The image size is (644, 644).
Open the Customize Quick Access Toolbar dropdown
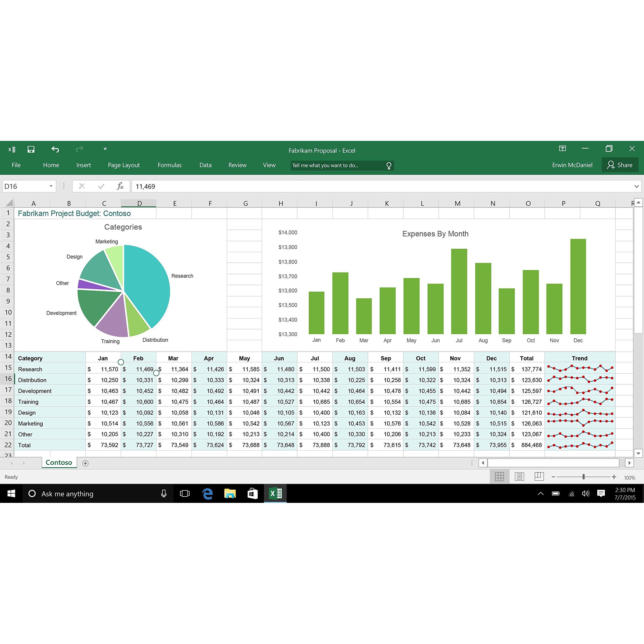105,149
